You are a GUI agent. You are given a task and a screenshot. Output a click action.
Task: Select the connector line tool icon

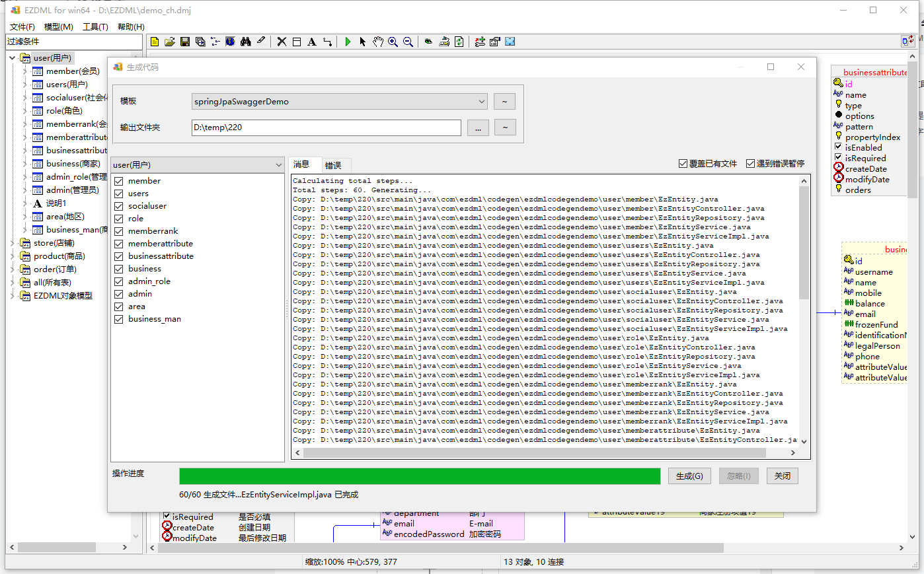[327, 42]
